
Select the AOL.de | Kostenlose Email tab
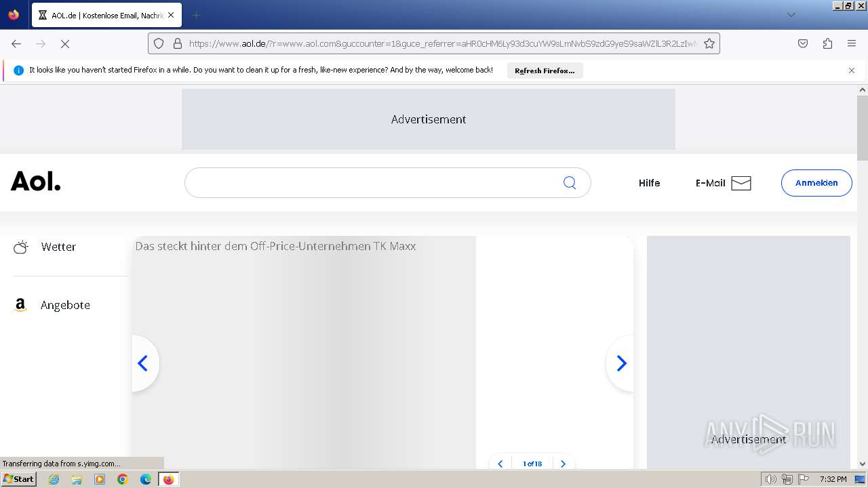106,15
